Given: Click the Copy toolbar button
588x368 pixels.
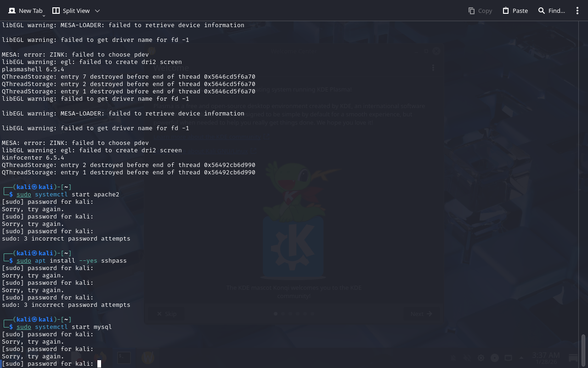Looking at the screenshot, I should (x=480, y=11).
